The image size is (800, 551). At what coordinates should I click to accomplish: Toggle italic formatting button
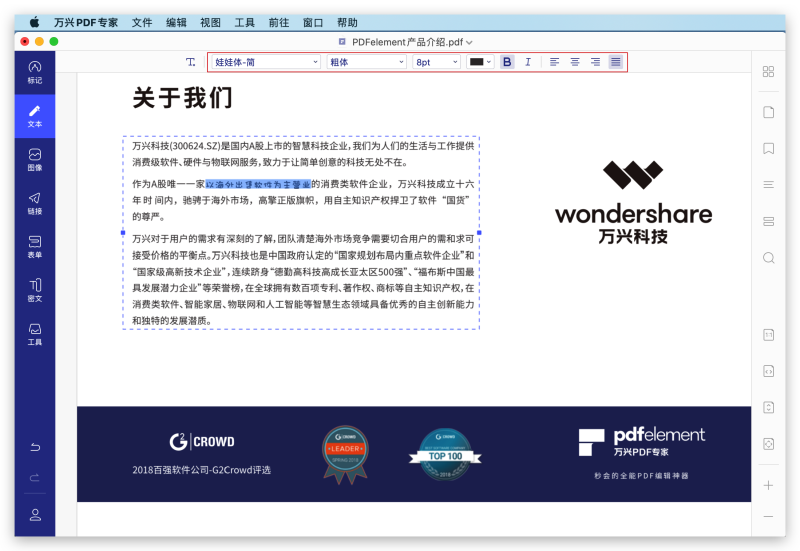click(x=528, y=62)
